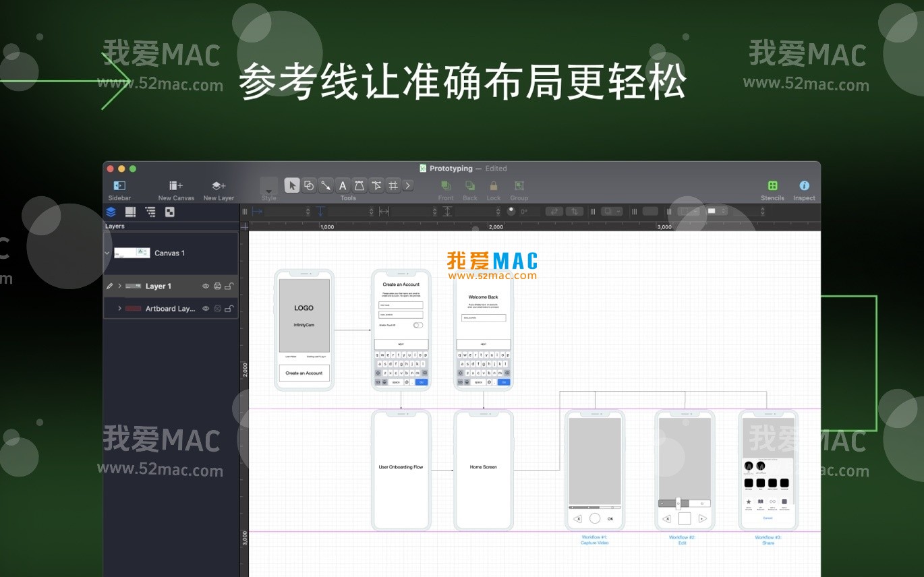Click the rotation angle dial
924x577 pixels.
(x=511, y=211)
